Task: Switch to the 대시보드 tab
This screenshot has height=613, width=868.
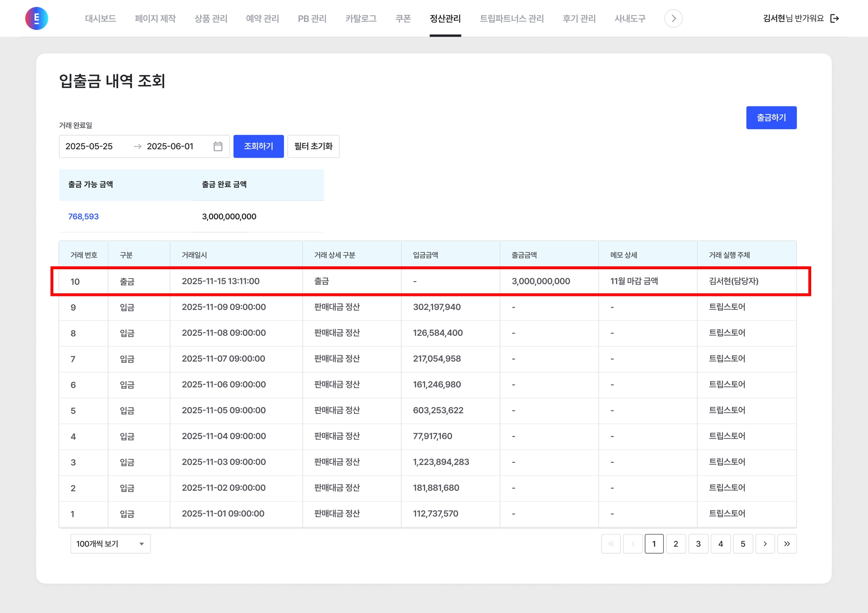Action: (x=100, y=19)
